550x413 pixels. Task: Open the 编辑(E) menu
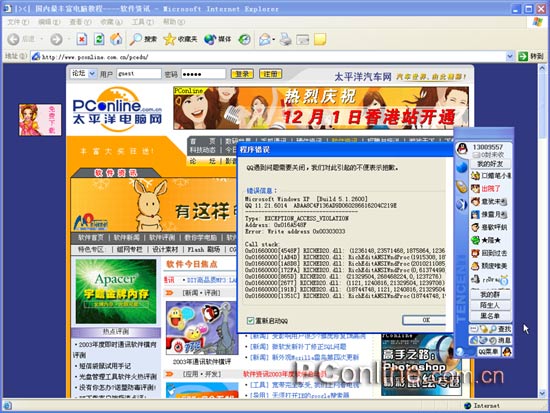click(x=49, y=22)
